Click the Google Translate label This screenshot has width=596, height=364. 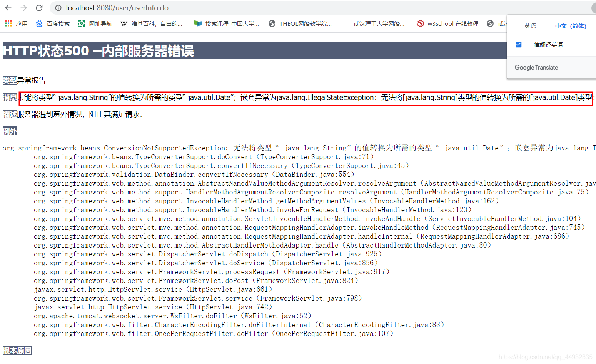pyautogui.click(x=536, y=68)
